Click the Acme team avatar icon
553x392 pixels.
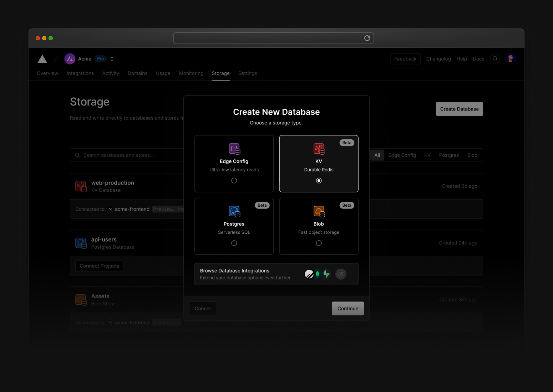(70, 59)
